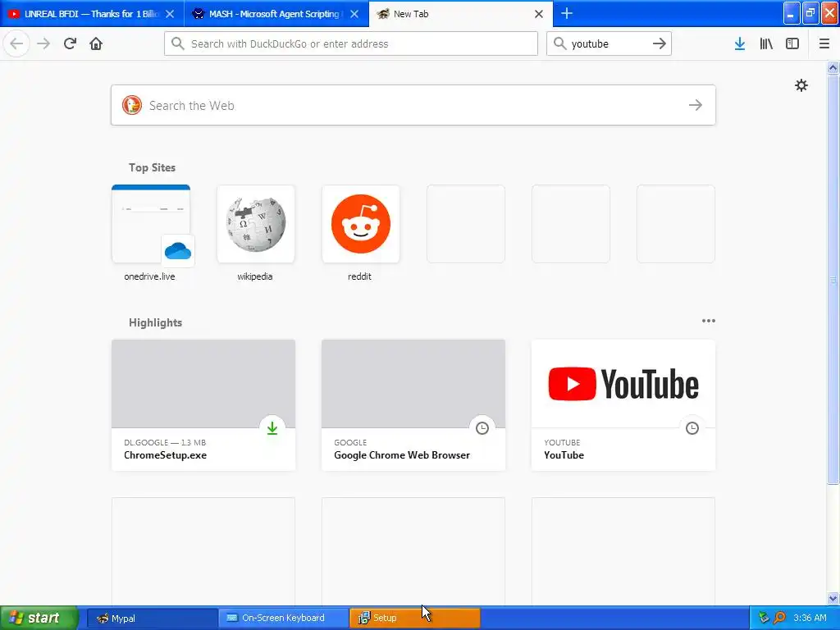
Task: Open the home page
Action: (x=96, y=43)
